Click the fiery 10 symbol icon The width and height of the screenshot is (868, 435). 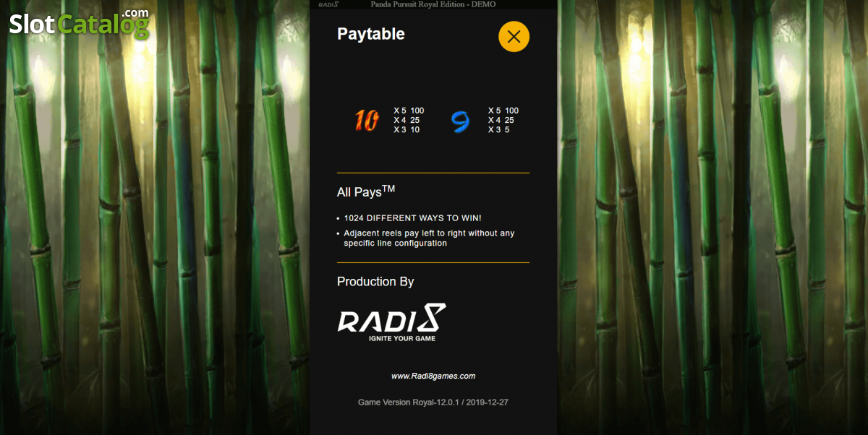pyautogui.click(x=367, y=121)
